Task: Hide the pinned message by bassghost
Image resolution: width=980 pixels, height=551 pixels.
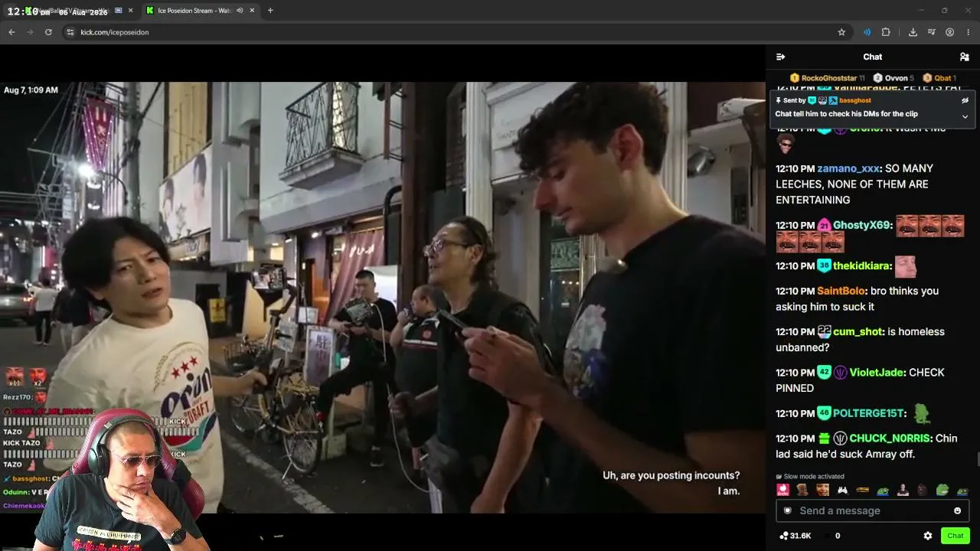Action: click(x=965, y=100)
